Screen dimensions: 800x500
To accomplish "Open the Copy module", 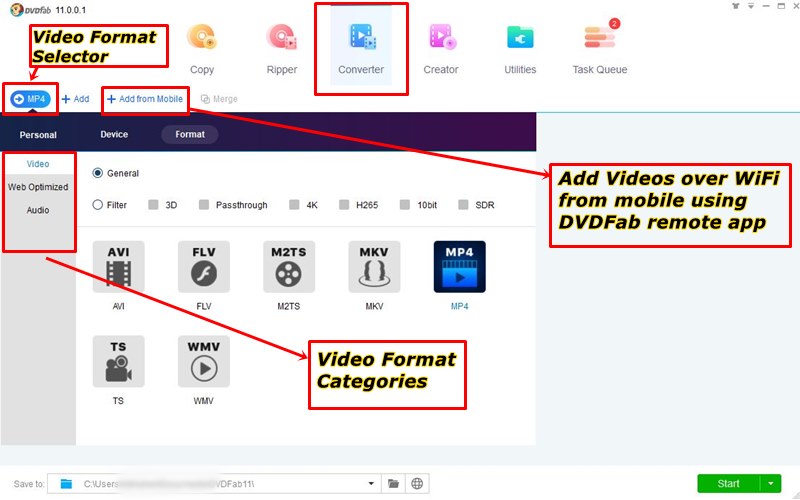I will (x=202, y=49).
